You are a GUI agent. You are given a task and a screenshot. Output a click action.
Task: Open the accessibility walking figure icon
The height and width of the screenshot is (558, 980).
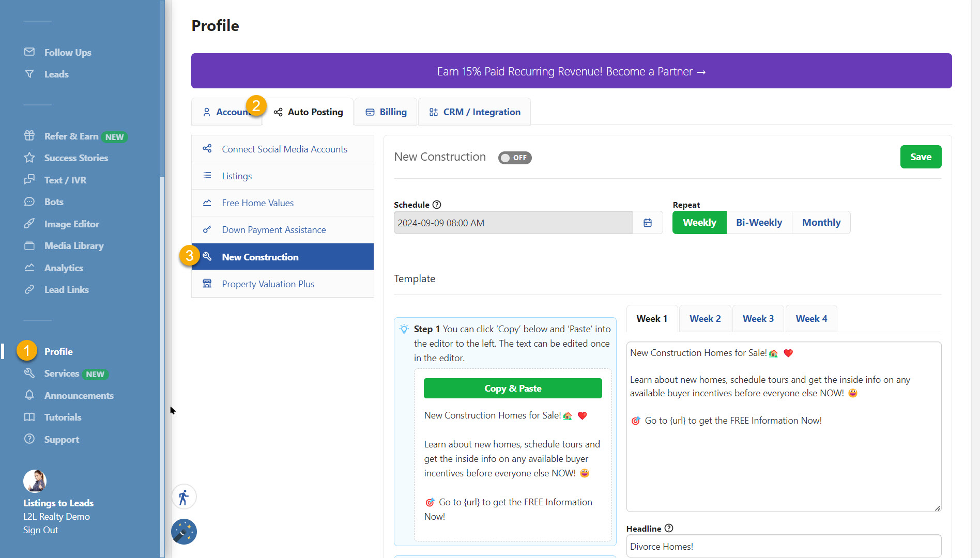(x=183, y=498)
